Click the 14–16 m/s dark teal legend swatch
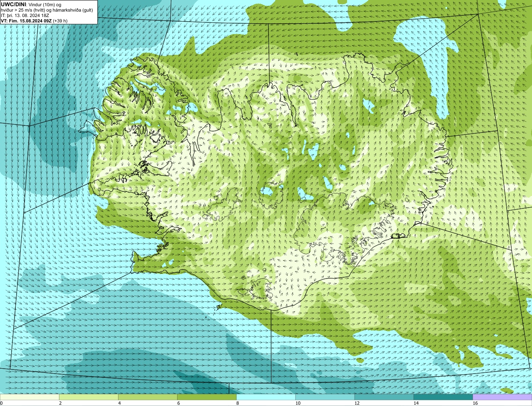Screen dimensions: 532x406 (443, 397)
